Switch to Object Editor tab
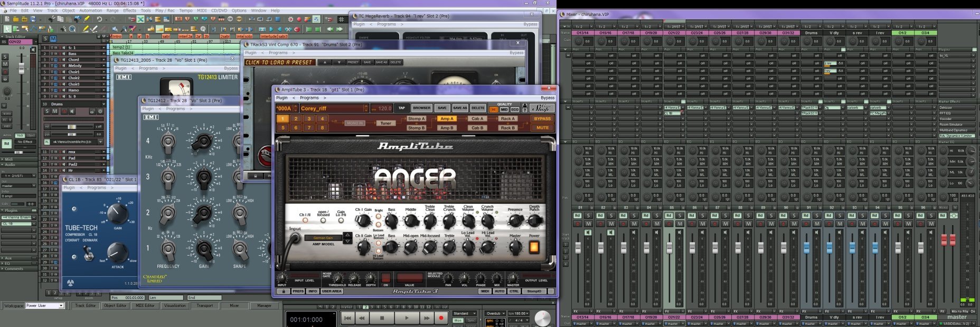 pyautogui.click(x=115, y=305)
